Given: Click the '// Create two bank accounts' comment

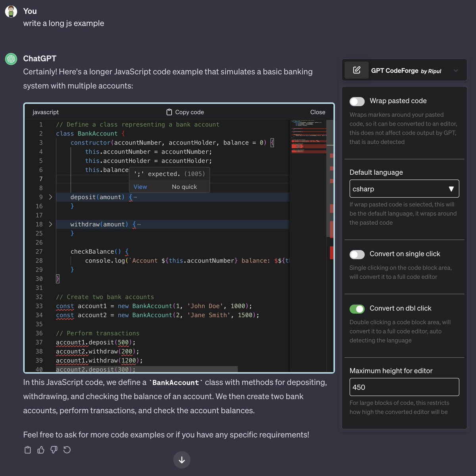Looking at the screenshot, I should (x=105, y=297).
